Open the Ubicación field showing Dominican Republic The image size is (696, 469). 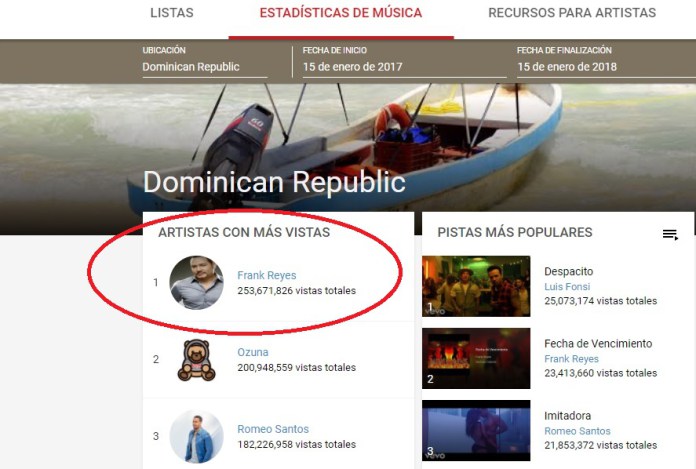[x=204, y=67]
